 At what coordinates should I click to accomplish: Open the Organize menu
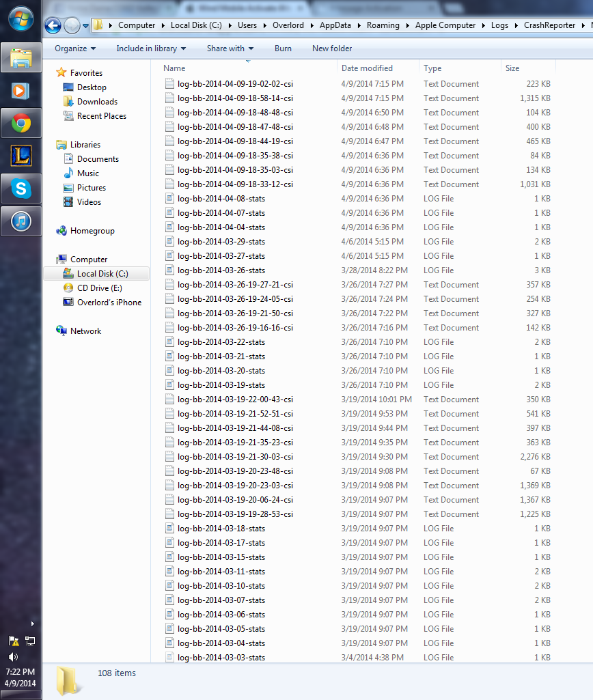point(75,48)
